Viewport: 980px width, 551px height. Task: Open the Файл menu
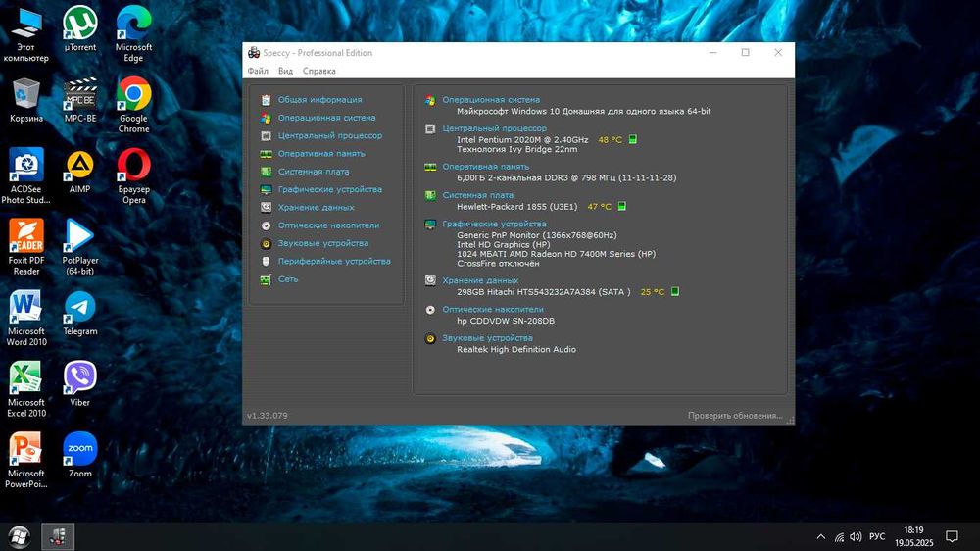click(258, 71)
